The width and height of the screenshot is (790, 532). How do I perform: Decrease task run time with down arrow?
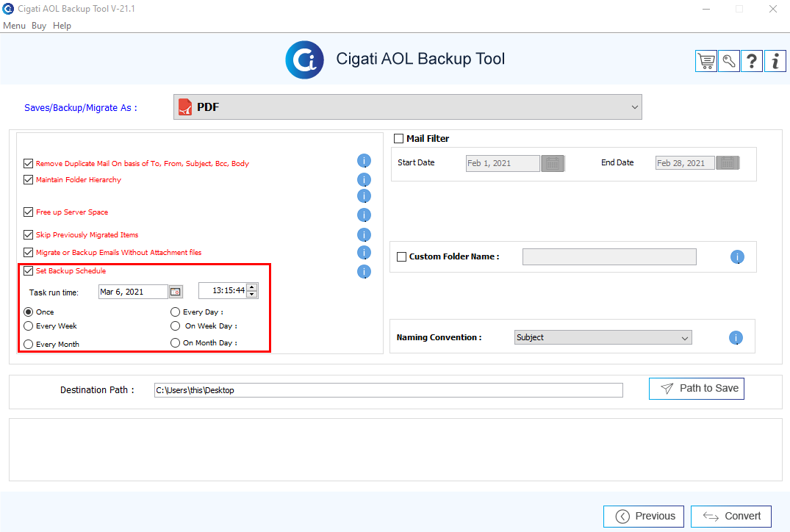click(252, 294)
